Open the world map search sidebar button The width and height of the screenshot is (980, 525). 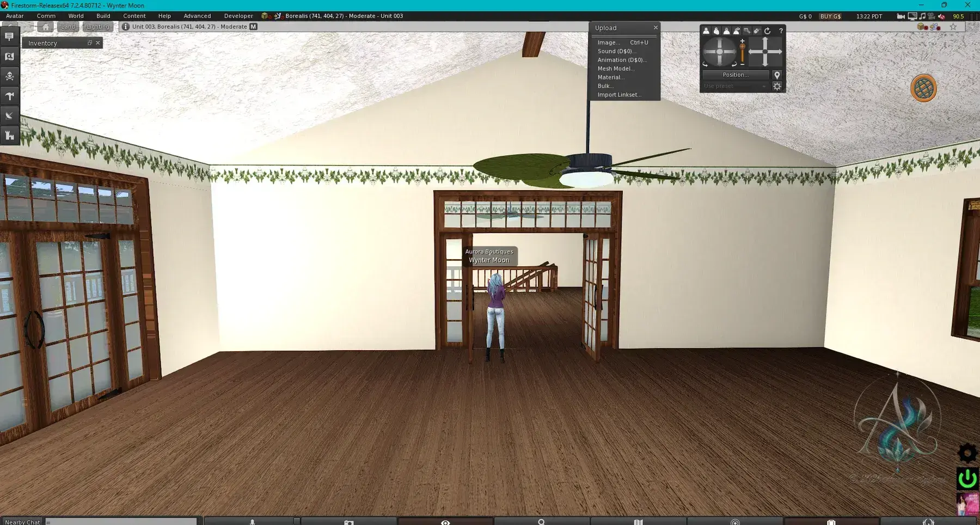[9, 56]
